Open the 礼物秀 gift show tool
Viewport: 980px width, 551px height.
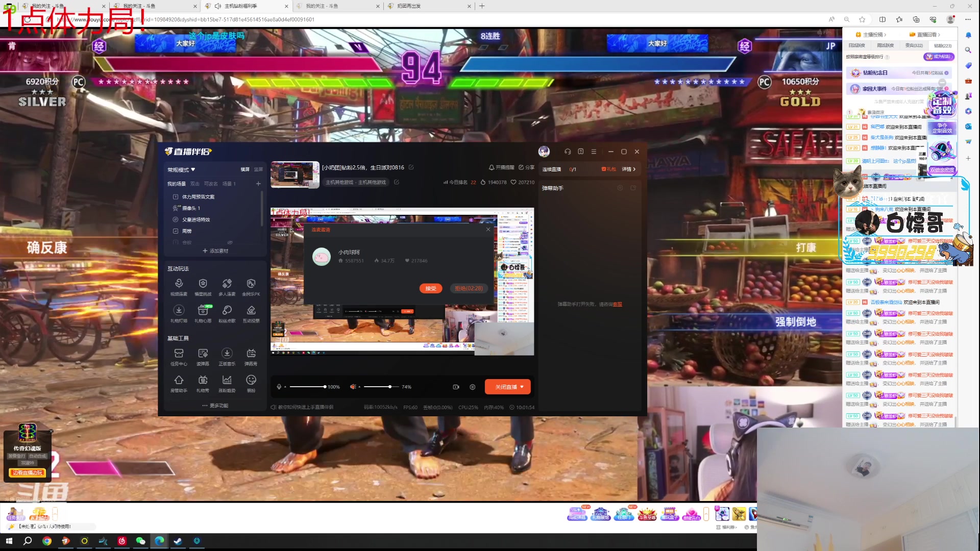point(203,384)
